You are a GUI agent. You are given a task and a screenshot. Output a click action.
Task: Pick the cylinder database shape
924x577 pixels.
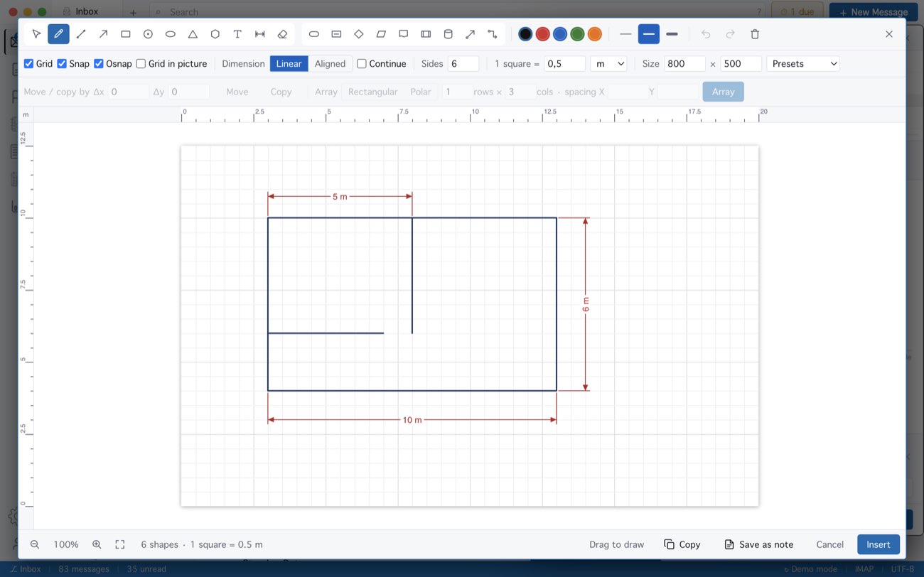[x=448, y=34]
